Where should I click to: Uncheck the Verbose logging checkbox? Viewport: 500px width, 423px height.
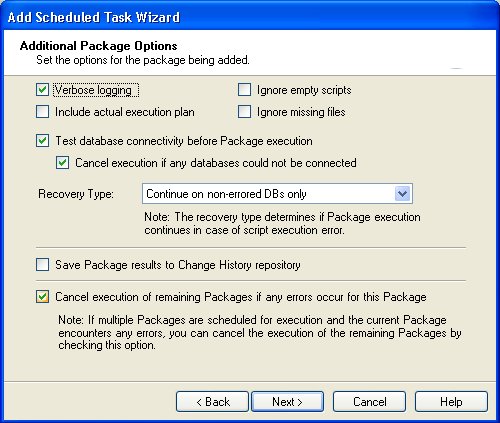[42, 90]
